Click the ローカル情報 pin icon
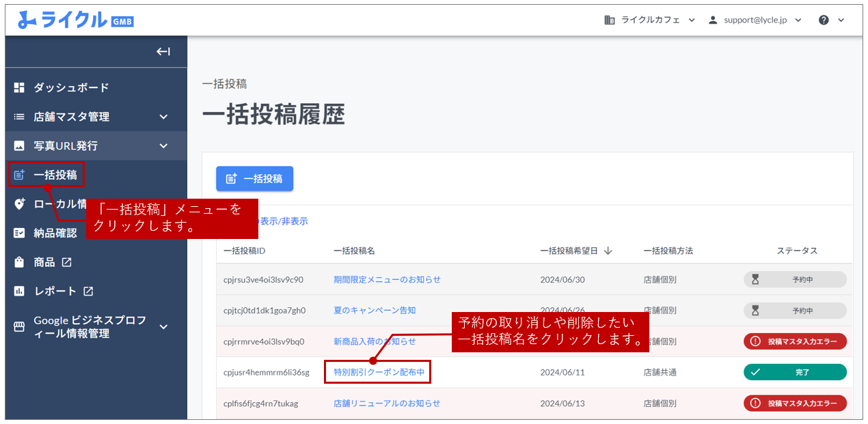 (x=18, y=203)
